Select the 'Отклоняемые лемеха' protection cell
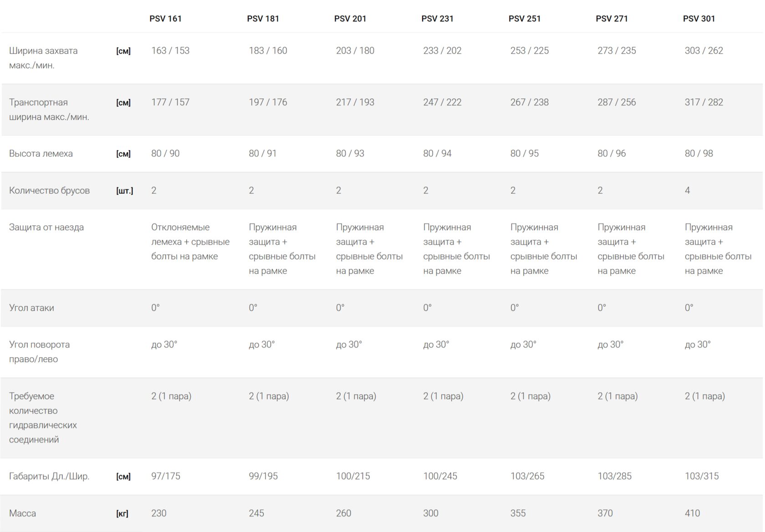765x532 pixels. 190,242
